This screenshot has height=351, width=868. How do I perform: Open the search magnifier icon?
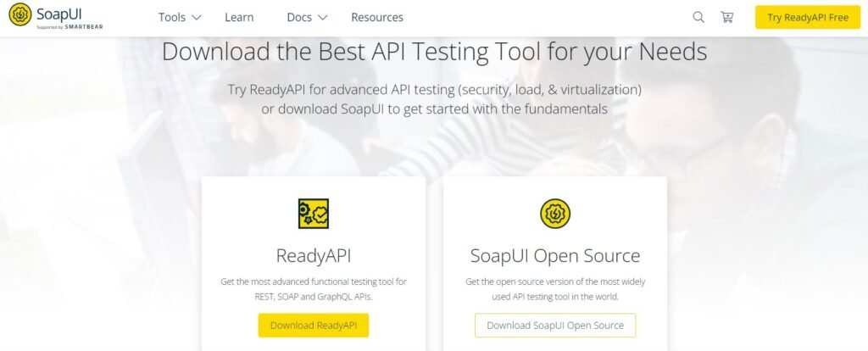coord(698,17)
